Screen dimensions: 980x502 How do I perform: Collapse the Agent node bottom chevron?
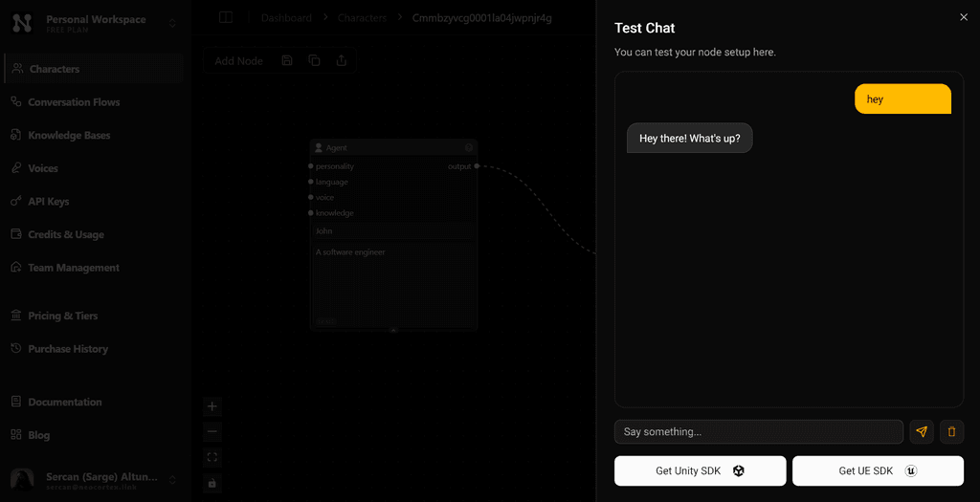click(x=393, y=330)
